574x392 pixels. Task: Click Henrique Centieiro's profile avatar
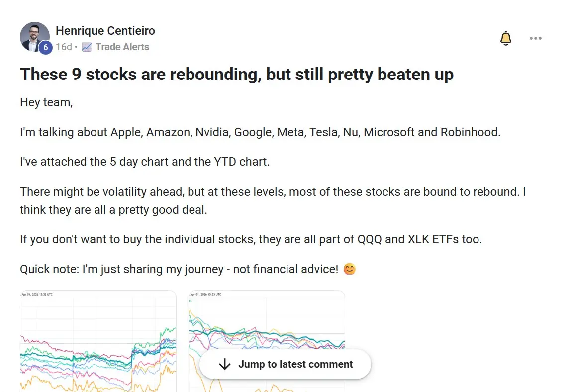[33, 35]
